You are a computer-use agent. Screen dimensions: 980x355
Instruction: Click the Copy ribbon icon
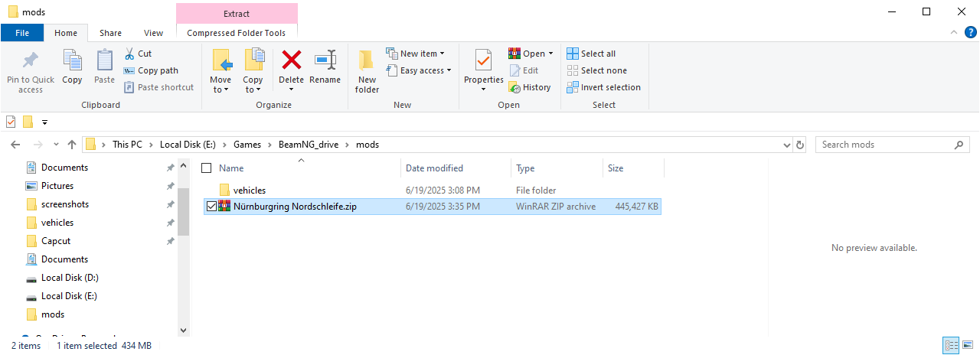[72, 60]
